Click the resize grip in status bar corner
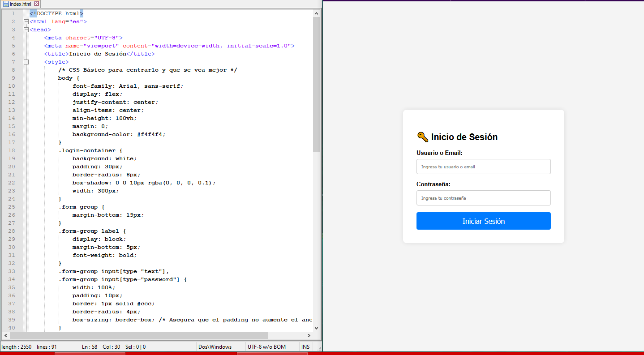 click(x=318, y=348)
